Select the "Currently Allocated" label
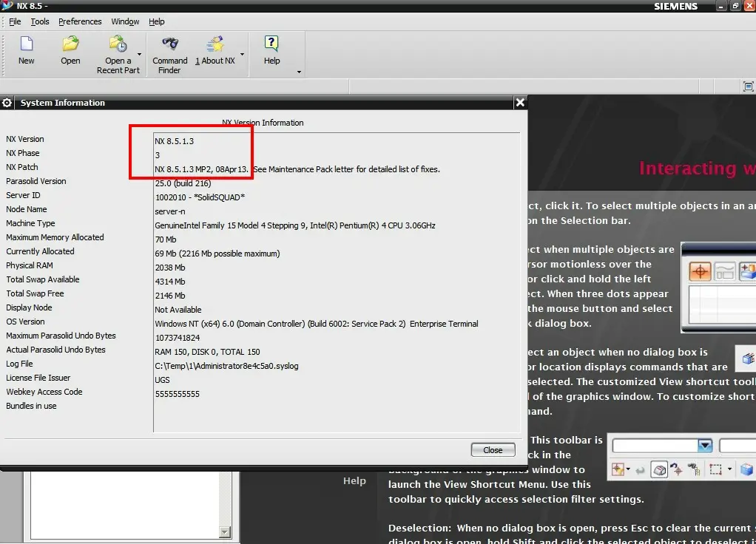 [x=40, y=251]
